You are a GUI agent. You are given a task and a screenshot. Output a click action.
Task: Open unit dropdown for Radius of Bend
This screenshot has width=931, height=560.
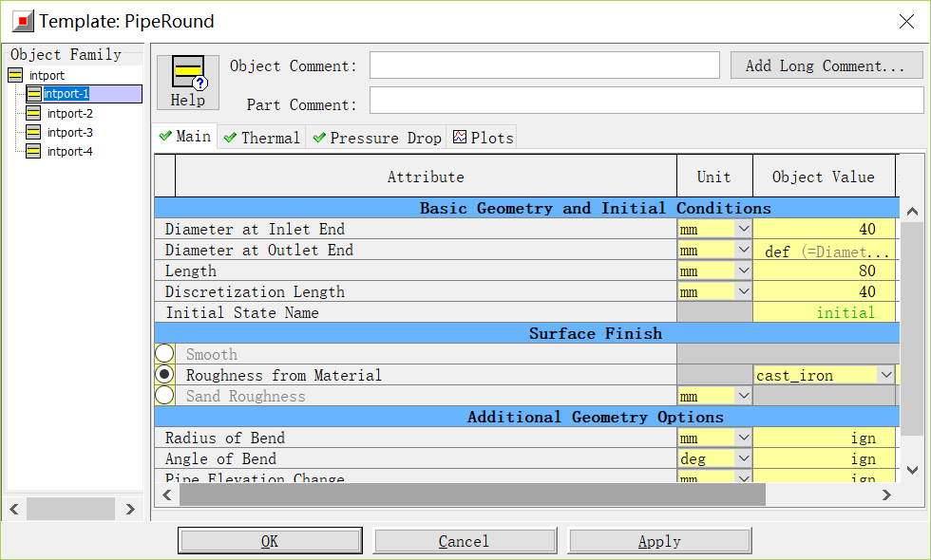(x=743, y=438)
